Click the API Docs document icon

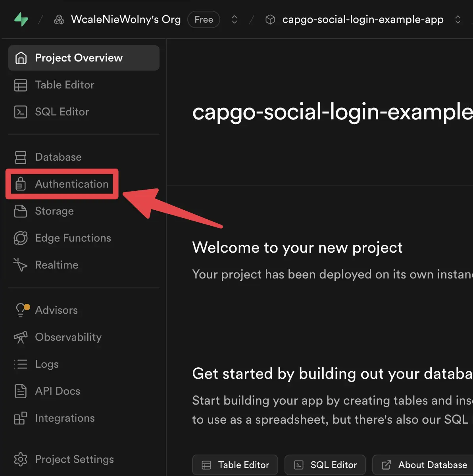[x=21, y=391]
